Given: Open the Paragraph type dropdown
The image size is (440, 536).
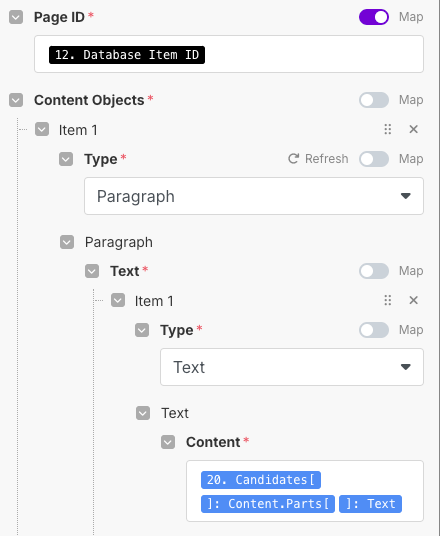Looking at the screenshot, I should (254, 196).
